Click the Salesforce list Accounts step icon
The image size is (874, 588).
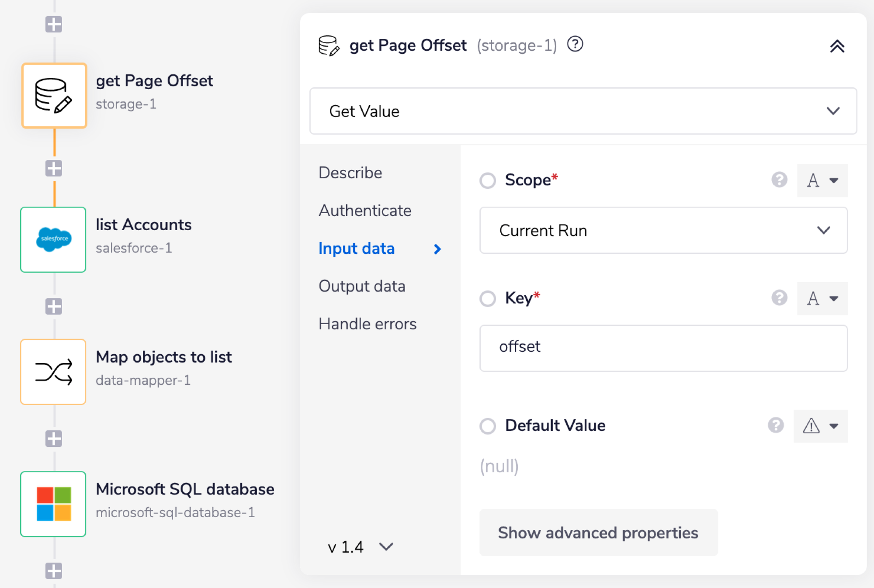click(x=53, y=239)
